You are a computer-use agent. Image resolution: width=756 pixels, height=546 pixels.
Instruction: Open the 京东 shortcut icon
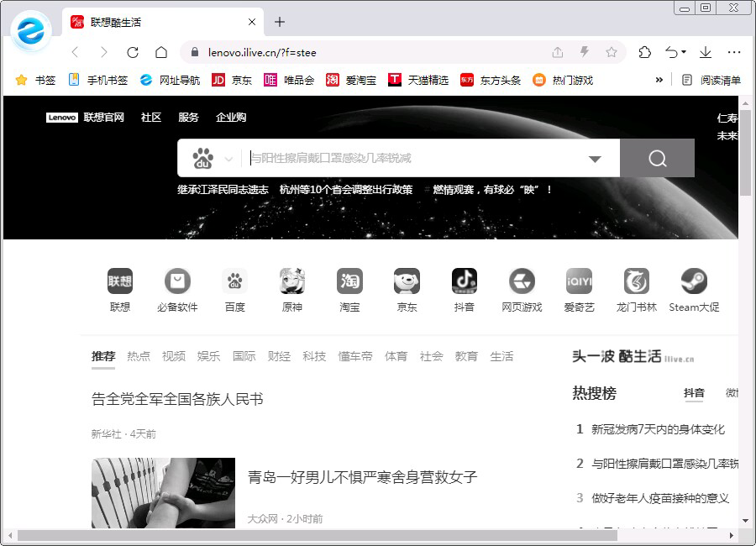[407, 281]
